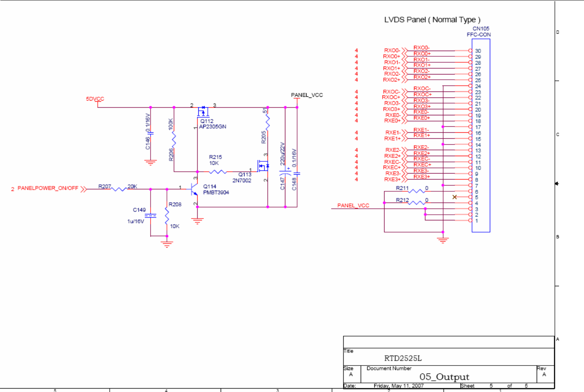Click the CN105 connector reference label
Image resolution: width=584 pixels, height=392 pixels.
tap(481, 28)
